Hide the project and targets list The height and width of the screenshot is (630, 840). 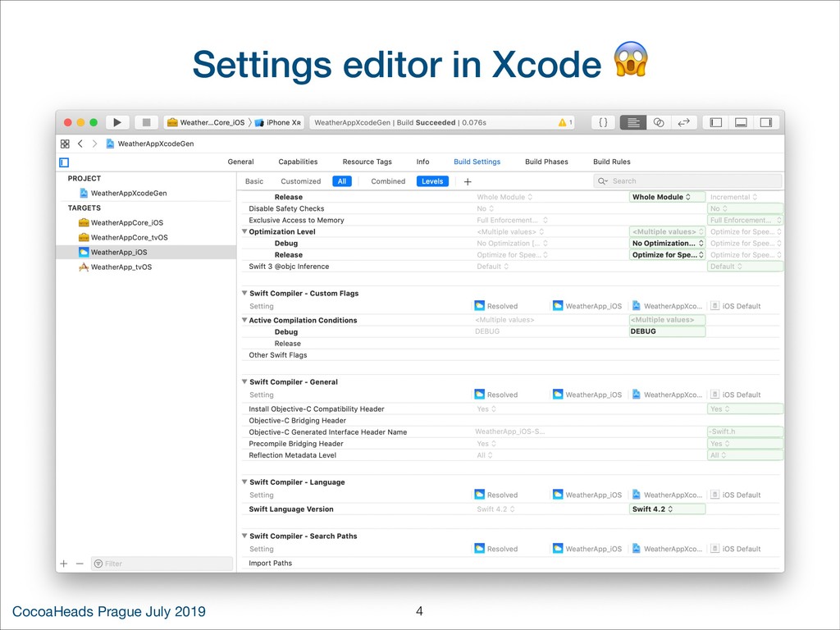pyautogui.click(x=64, y=162)
